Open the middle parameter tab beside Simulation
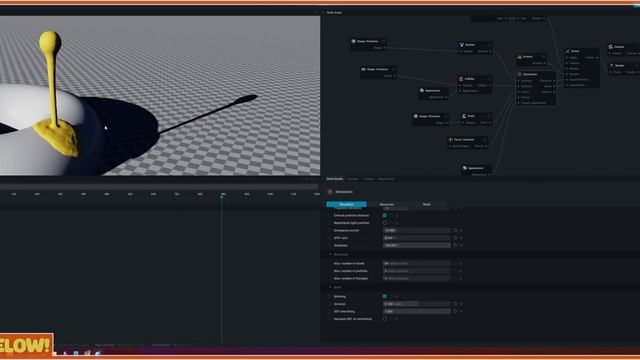640x360 pixels. 387,204
